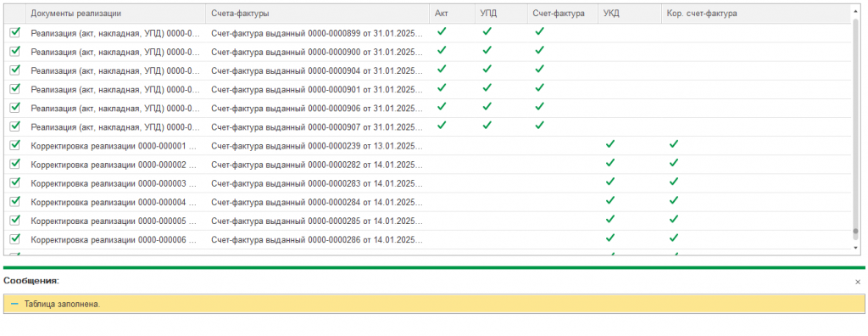This screenshot has width=868, height=336.
Task: Select Акт checkmark for invoice 0000-0000901
Action: 441,87
